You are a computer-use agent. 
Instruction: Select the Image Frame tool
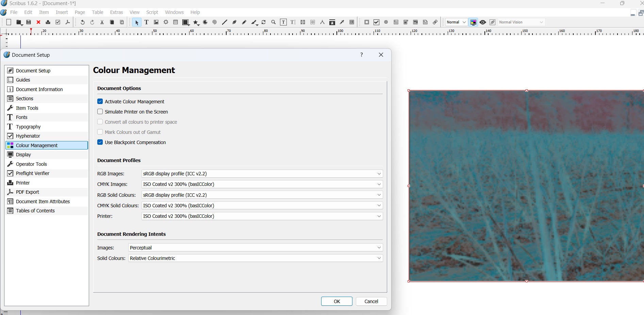pos(156,22)
